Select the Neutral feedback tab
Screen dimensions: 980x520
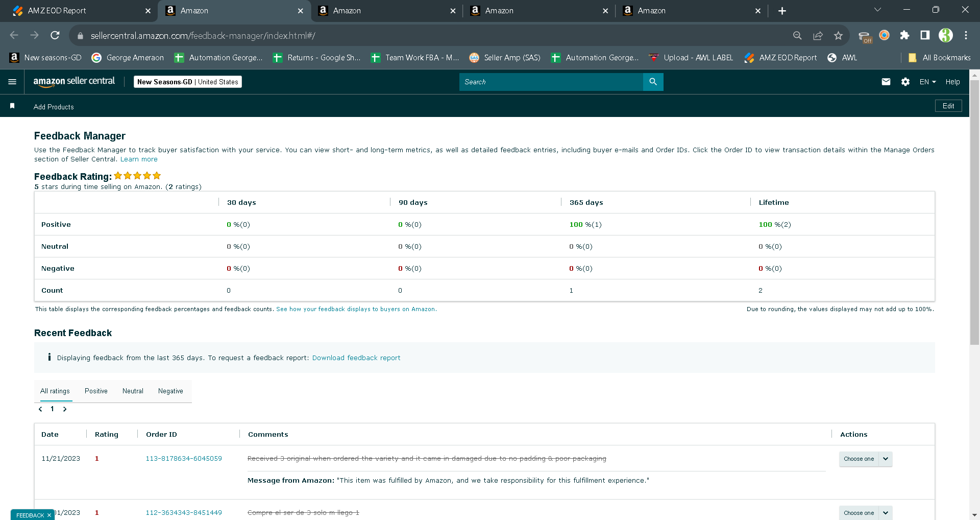coord(133,391)
